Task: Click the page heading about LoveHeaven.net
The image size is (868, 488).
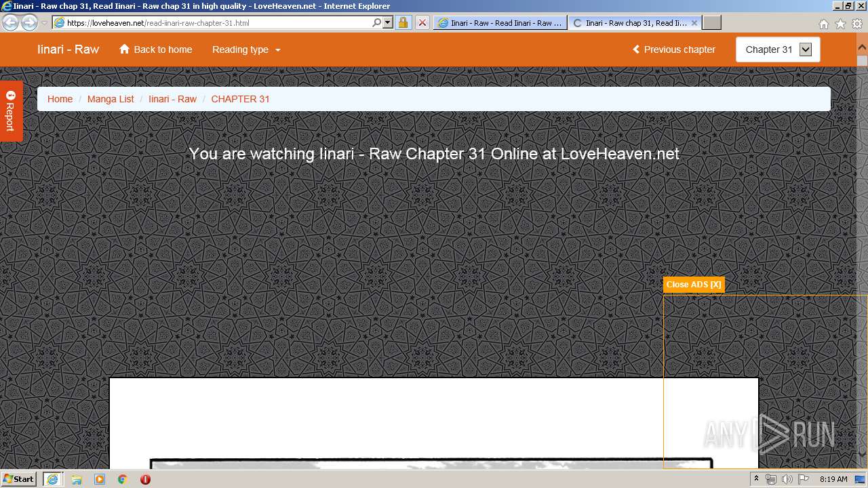Action: point(434,154)
